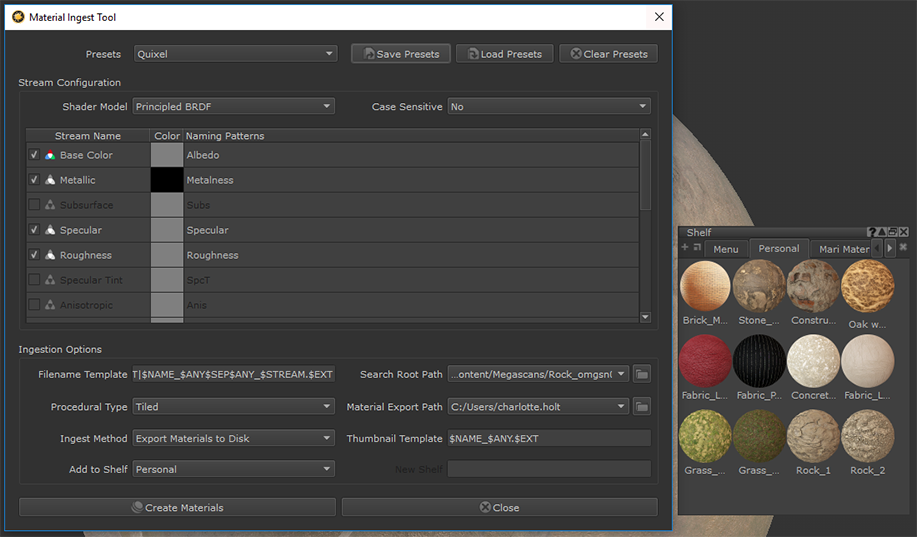Click the Shelf panel float icon
Screen dimensions: 917x537
[892, 233]
